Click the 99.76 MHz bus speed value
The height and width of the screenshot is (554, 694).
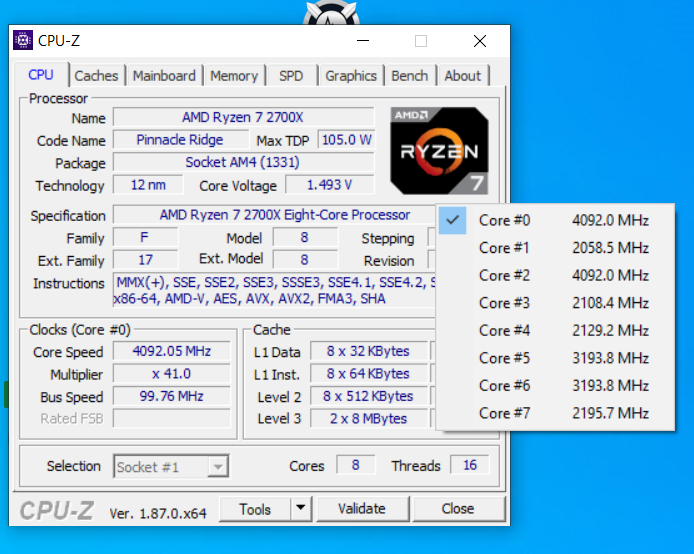pyautogui.click(x=172, y=396)
